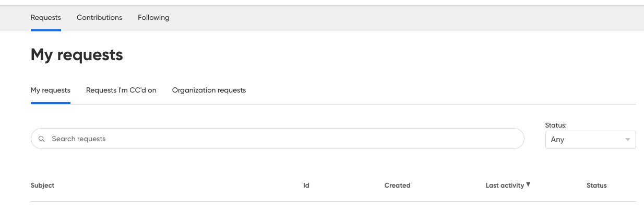Click the Status: label above dropdown
This screenshot has width=644, height=207.
[x=556, y=125]
